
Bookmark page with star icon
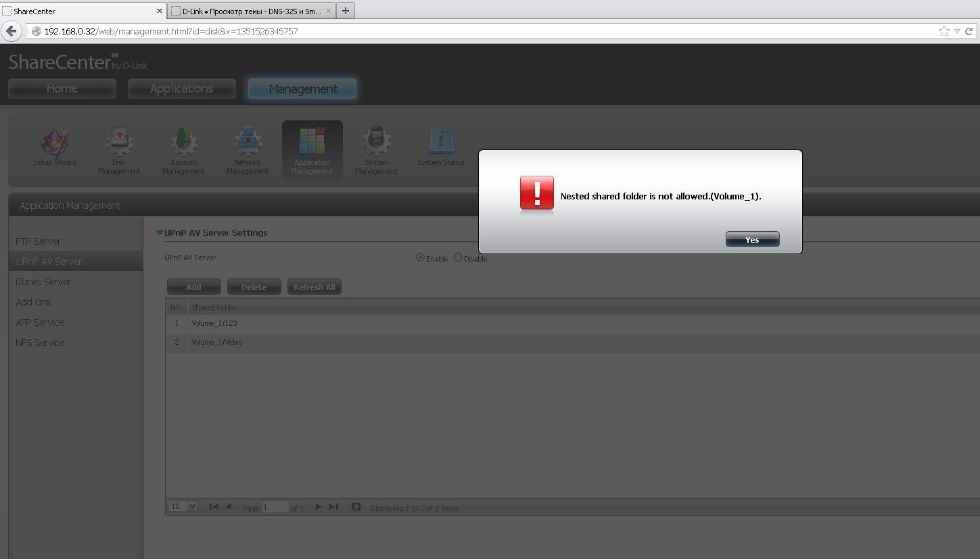943,31
